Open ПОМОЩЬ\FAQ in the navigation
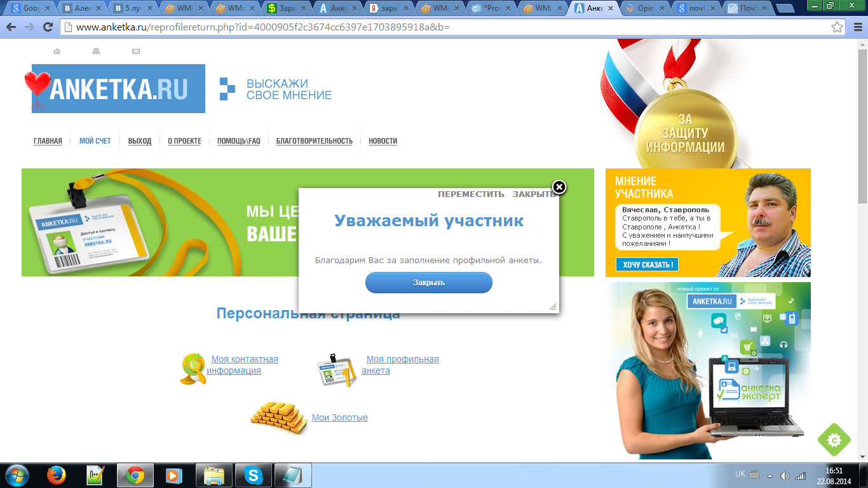 [239, 141]
